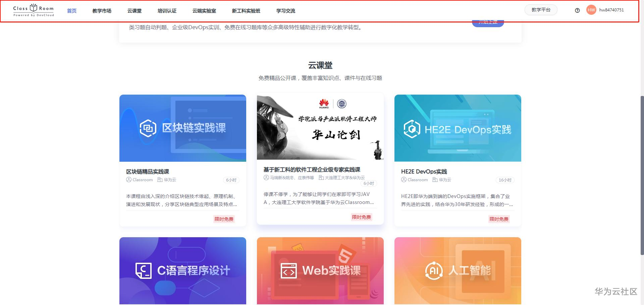This screenshot has width=644, height=305.
Task: Open the HE2E DevOps实践 course title
Action: [424, 172]
